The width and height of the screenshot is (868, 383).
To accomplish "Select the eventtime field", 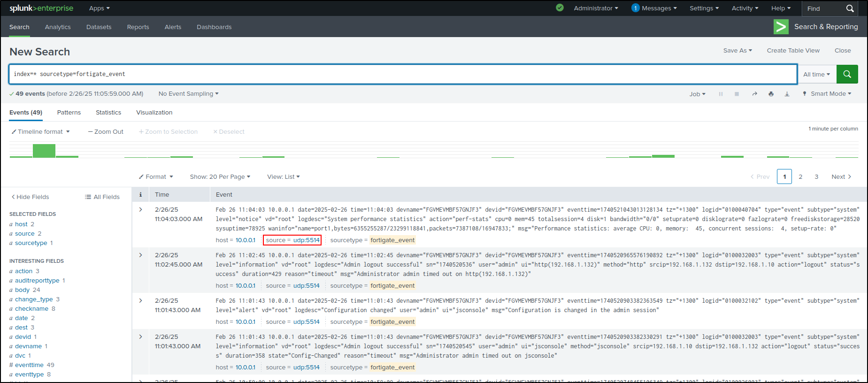I will (x=29, y=365).
